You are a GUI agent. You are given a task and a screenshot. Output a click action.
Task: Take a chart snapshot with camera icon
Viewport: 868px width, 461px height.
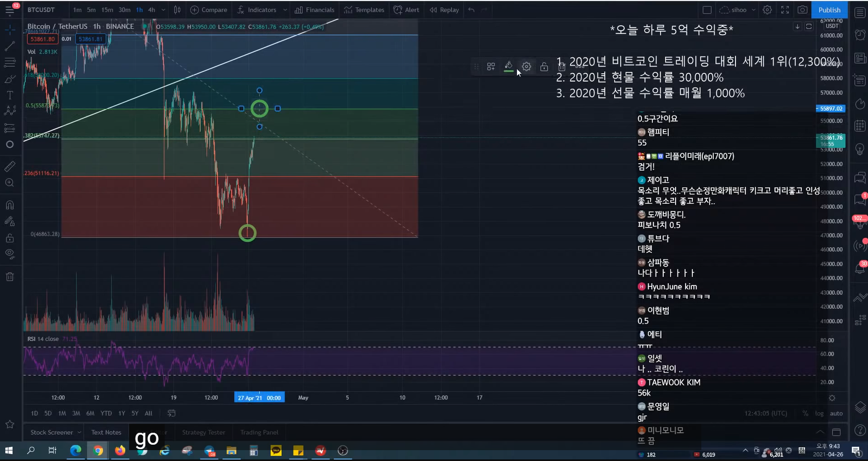click(803, 10)
